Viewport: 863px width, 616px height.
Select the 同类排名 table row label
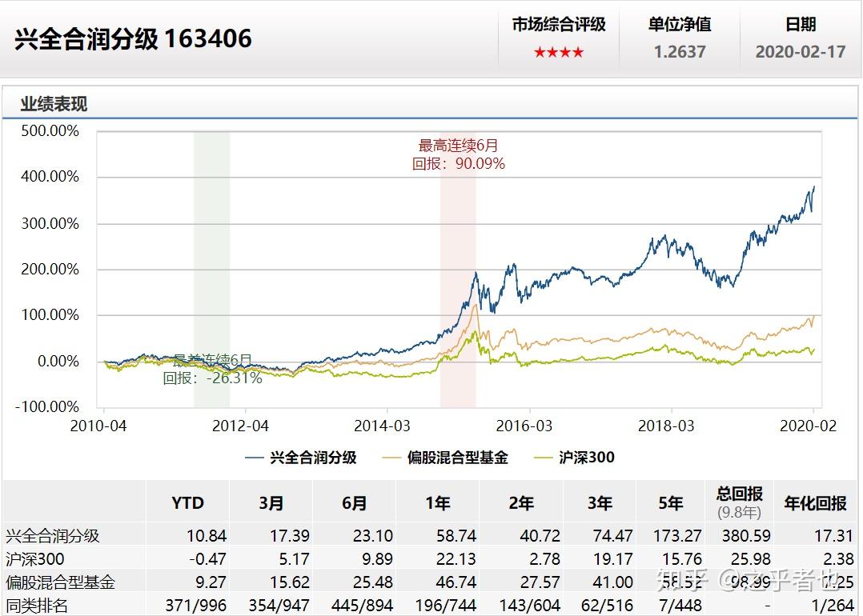point(37,606)
